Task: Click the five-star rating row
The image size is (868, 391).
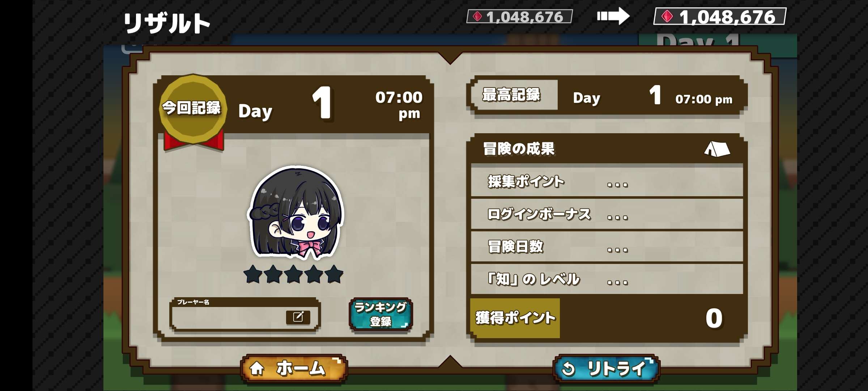Action: click(x=293, y=274)
